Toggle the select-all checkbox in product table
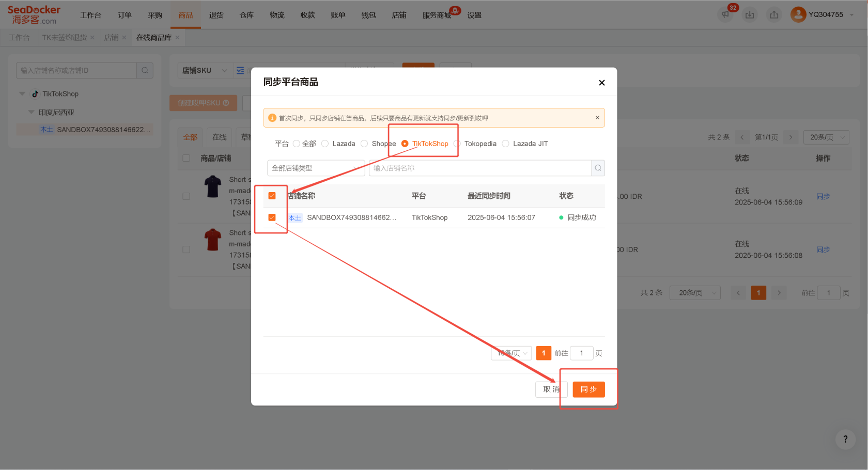 [187, 158]
